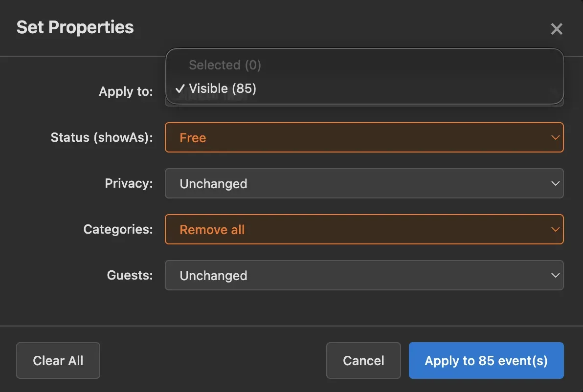Screen dimensions: 583x392
Task: Click the Apply to label
Action: 126,91
